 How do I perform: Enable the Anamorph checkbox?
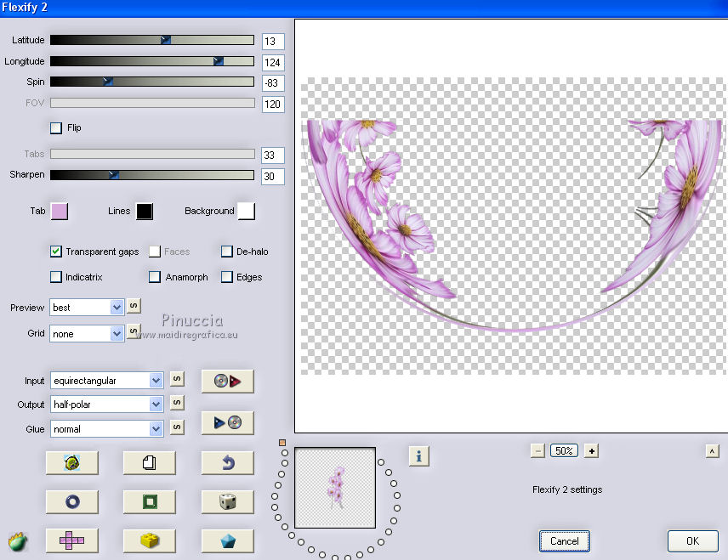[x=155, y=277]
